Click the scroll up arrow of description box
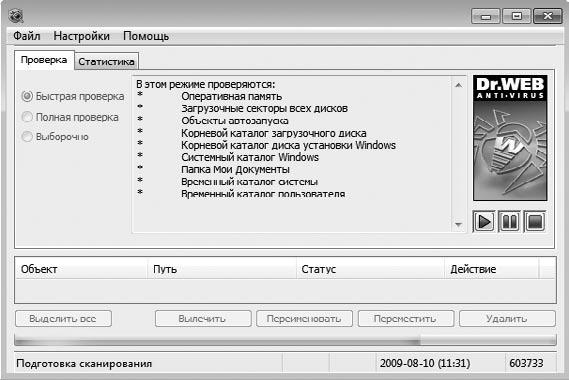This screenshot has height=380, width=569. coord(458,85)
